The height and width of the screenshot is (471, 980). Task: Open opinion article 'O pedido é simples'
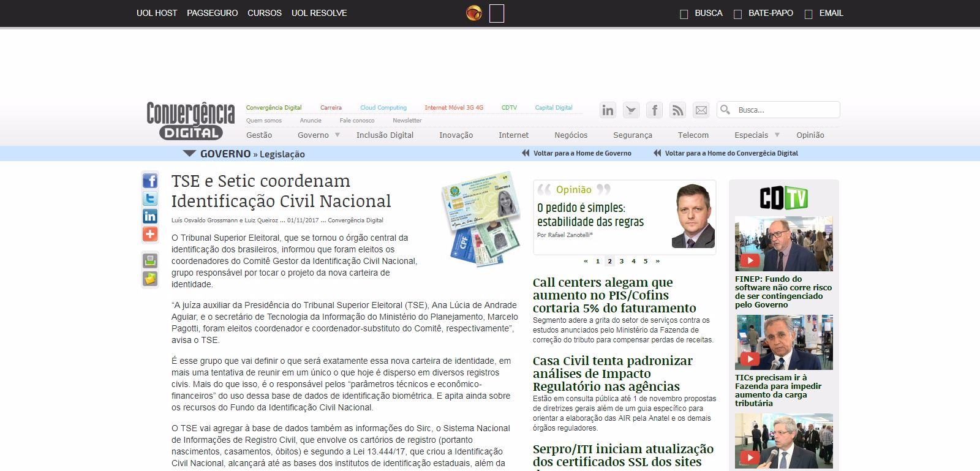590,215
